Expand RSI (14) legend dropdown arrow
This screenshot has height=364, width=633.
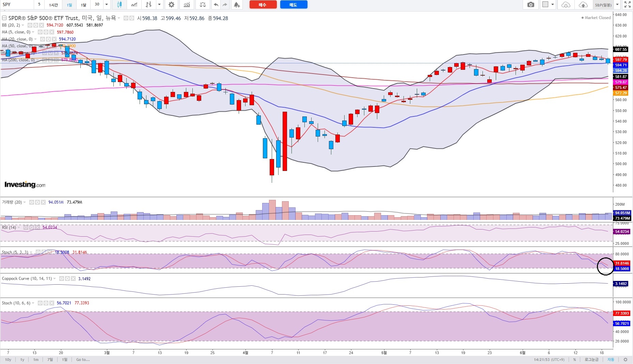19,227
